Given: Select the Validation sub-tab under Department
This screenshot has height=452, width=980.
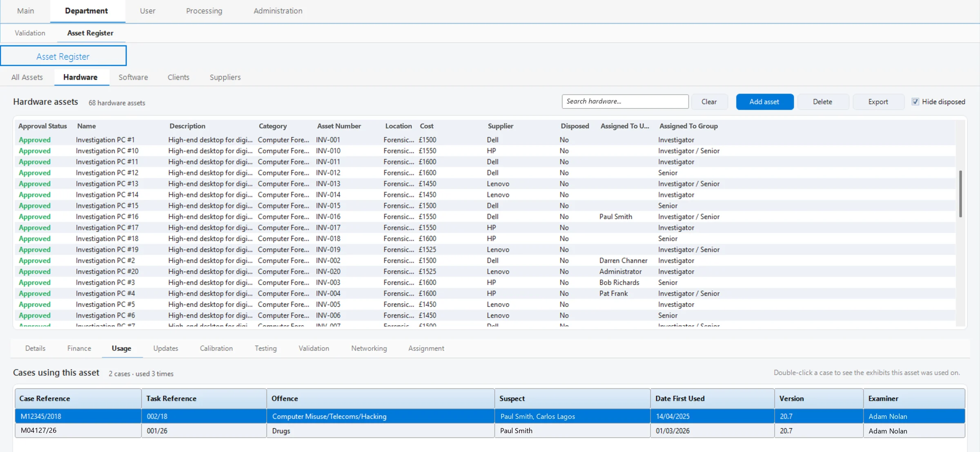Looking at the screenshot, I should click(30, 33).
